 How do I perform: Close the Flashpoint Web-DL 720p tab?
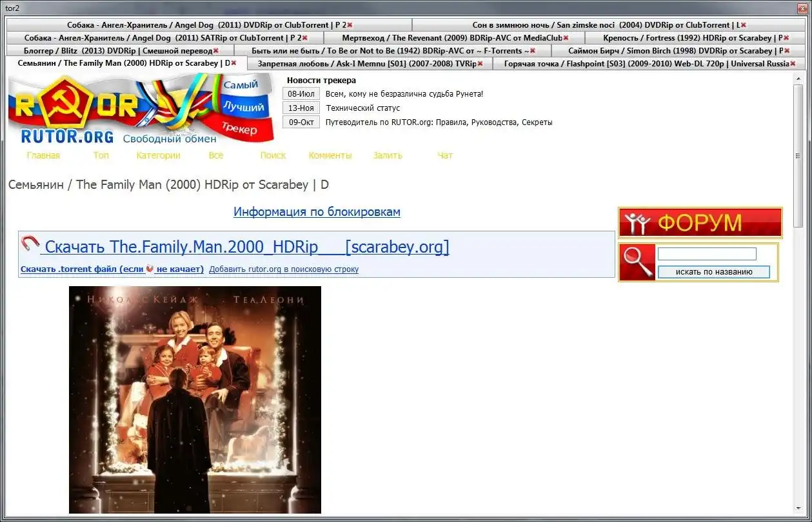click(793, 64)
